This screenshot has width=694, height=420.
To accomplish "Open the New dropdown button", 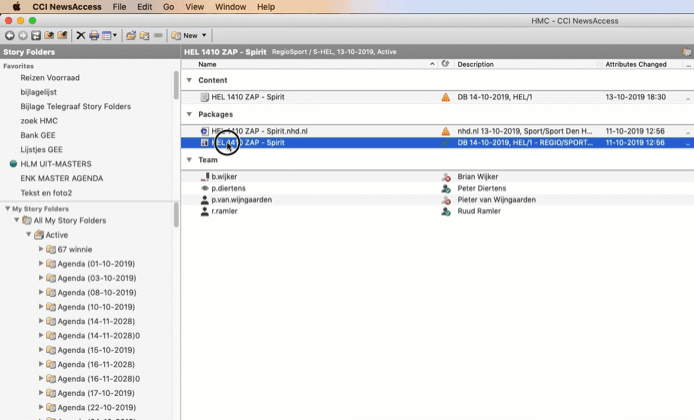I will coord(189,36).
